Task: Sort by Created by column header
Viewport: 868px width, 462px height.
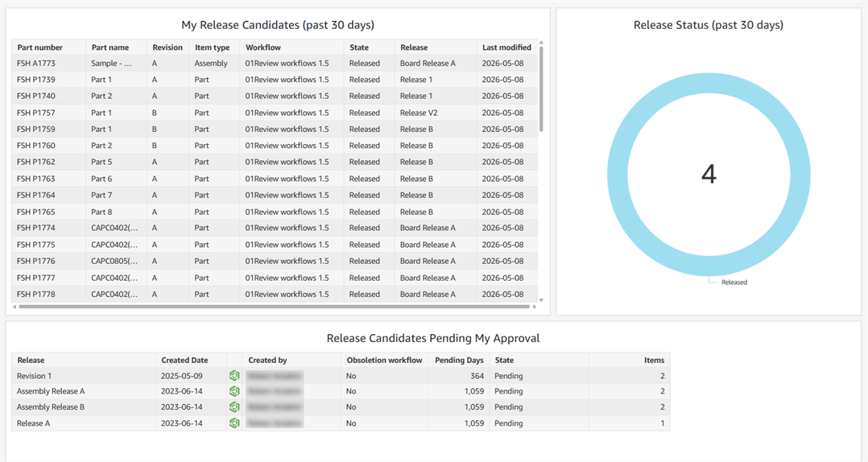Action: coord(267,361)
